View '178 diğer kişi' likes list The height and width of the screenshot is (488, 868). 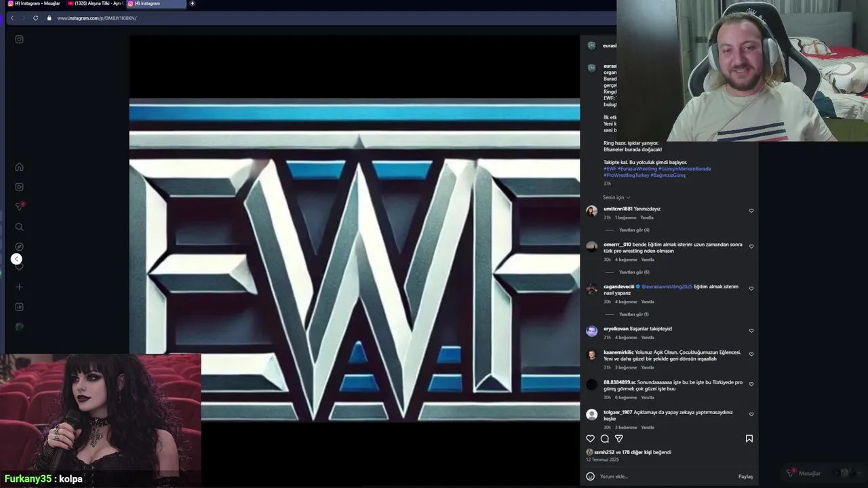point(636,452)
